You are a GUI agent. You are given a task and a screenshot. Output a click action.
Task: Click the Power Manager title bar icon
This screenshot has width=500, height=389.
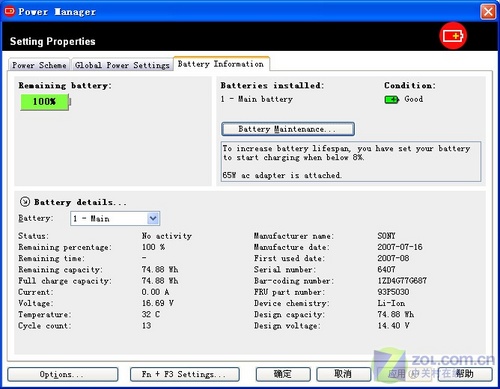pos(9,11)
